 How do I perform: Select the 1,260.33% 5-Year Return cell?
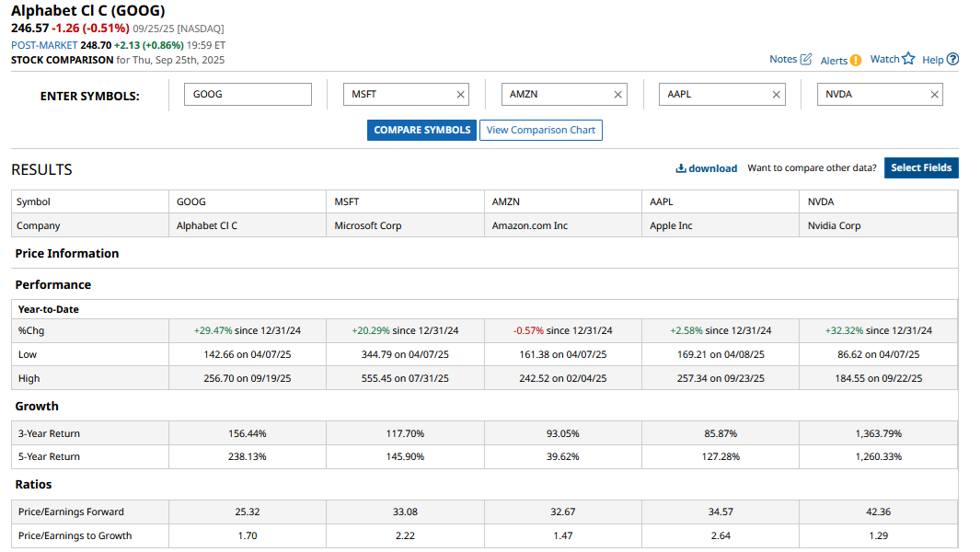(879, 456)
